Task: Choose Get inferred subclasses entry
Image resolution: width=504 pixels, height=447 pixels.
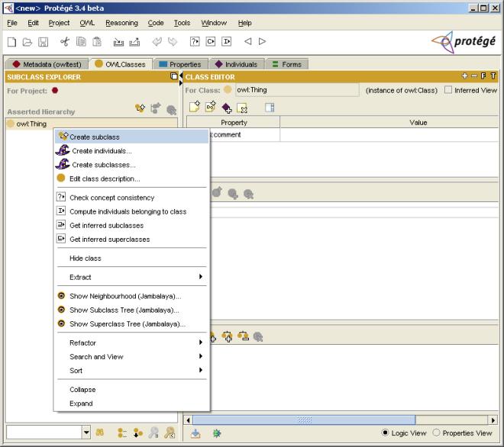Action: click(x=132, y=226)
